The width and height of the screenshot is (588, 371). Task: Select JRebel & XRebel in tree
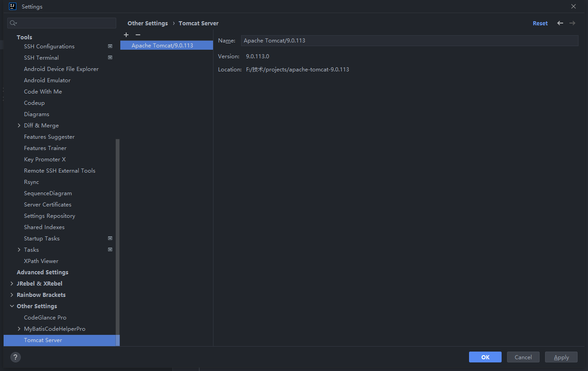39,283
